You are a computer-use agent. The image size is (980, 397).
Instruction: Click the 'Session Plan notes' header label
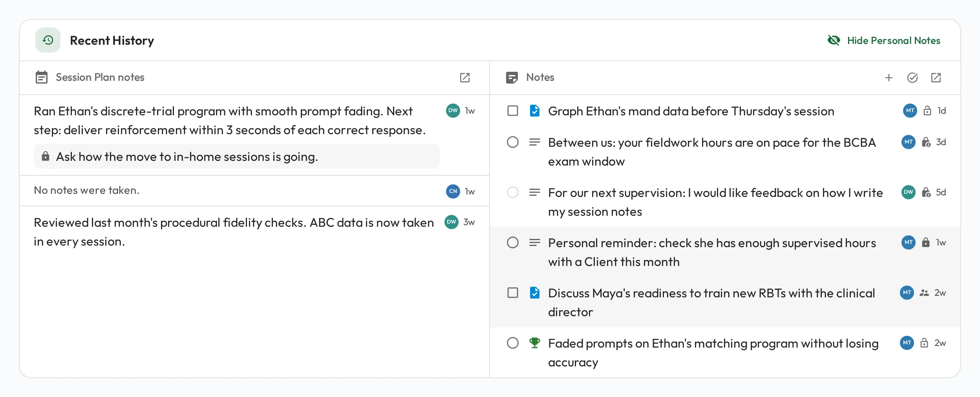point(100,77)
